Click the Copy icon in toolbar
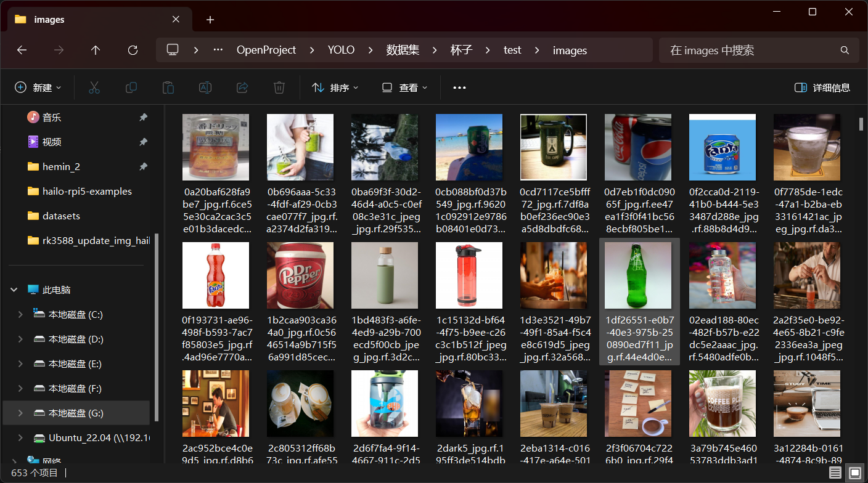868x483 pixels. click(x=131, y=87)
